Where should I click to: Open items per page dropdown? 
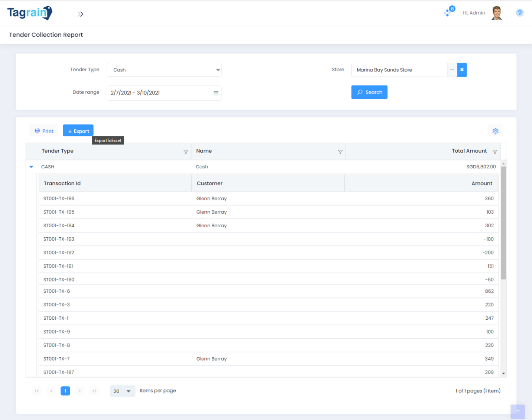[123, 391]
